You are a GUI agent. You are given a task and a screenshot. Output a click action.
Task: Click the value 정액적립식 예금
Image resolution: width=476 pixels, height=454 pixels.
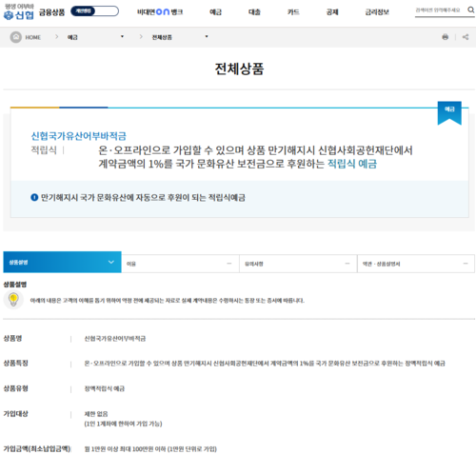point(105,388)
